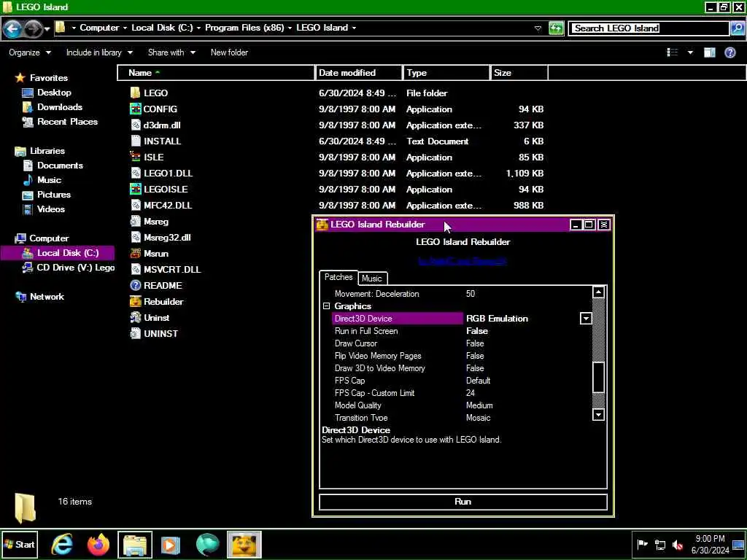Click the Rebuilder patch list scrollbar thumb

(598, 377)
